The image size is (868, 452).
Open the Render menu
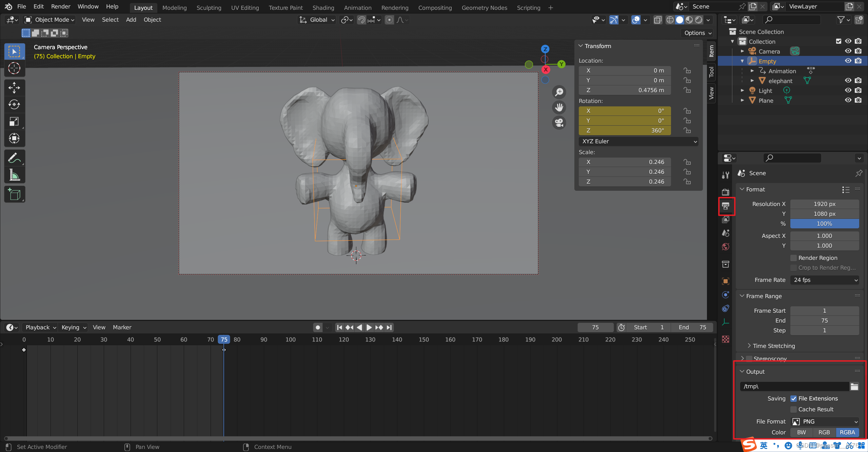(60, 6)
